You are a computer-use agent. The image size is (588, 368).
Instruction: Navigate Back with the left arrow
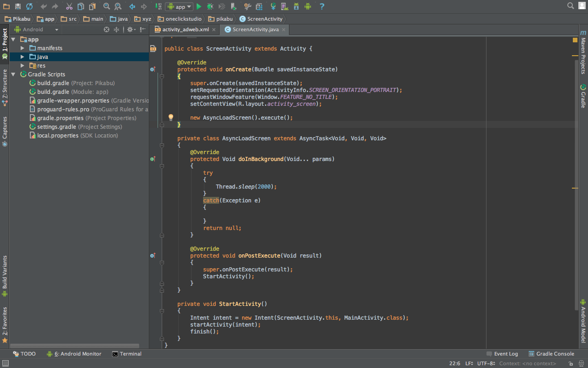tap(132, 6)
